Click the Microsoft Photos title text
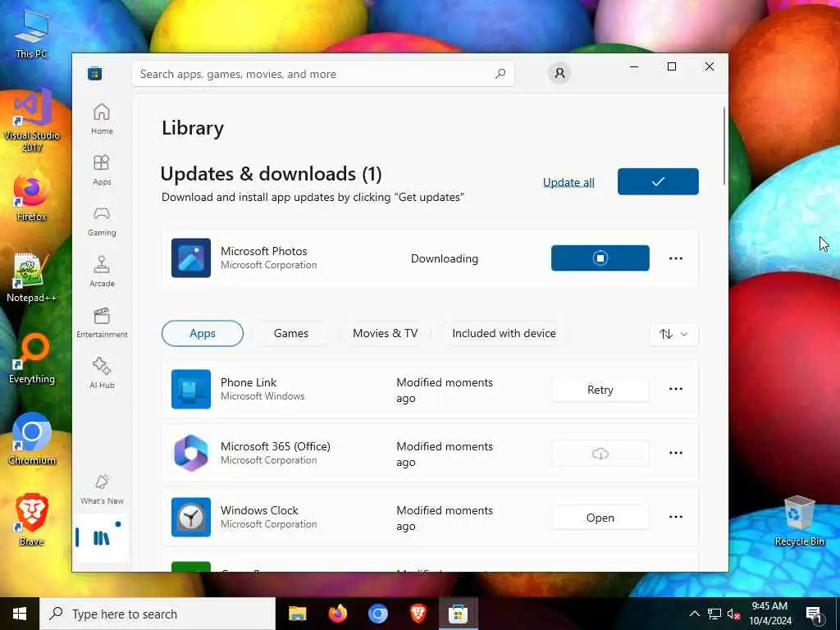Screen dimensions: 840x630 pos(263,251)
